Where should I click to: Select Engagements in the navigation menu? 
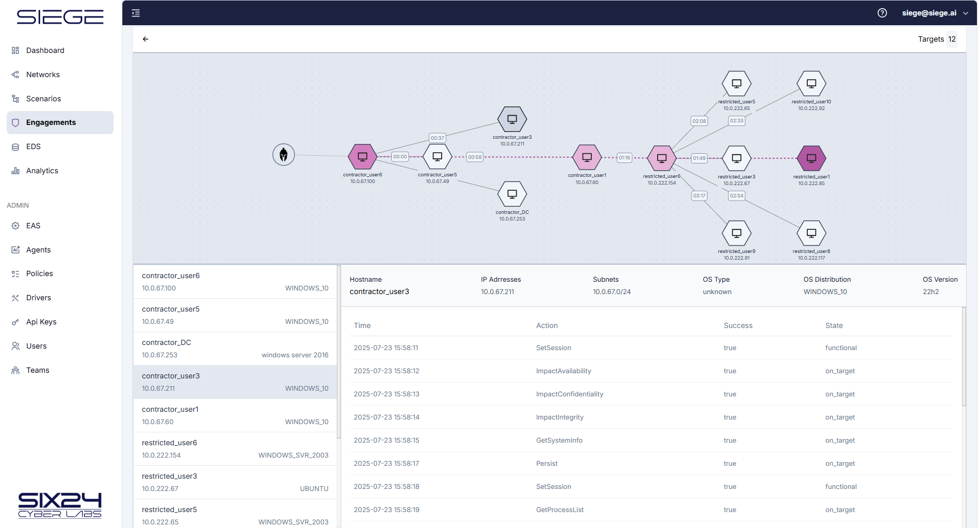(x=51, y=122)
